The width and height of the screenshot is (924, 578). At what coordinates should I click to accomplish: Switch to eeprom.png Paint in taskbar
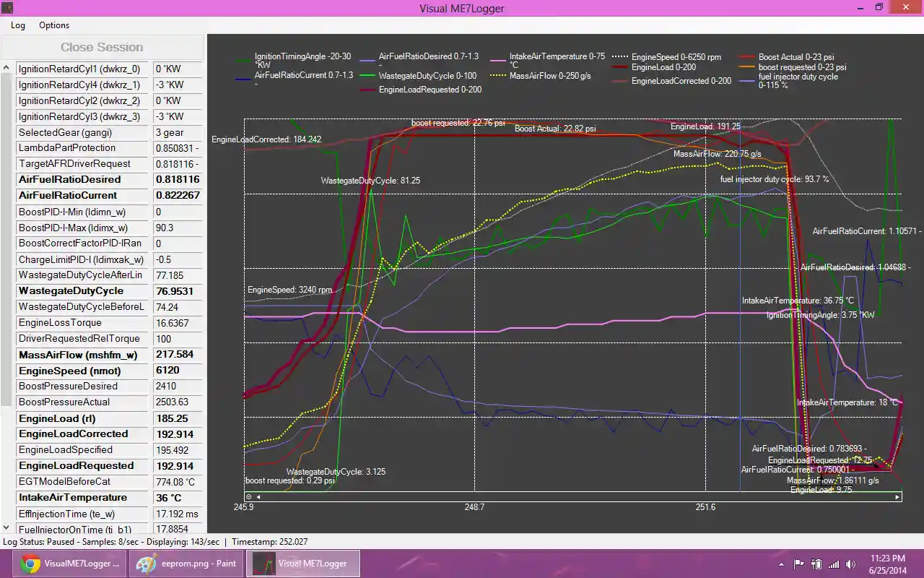click(x=187, y=564)
